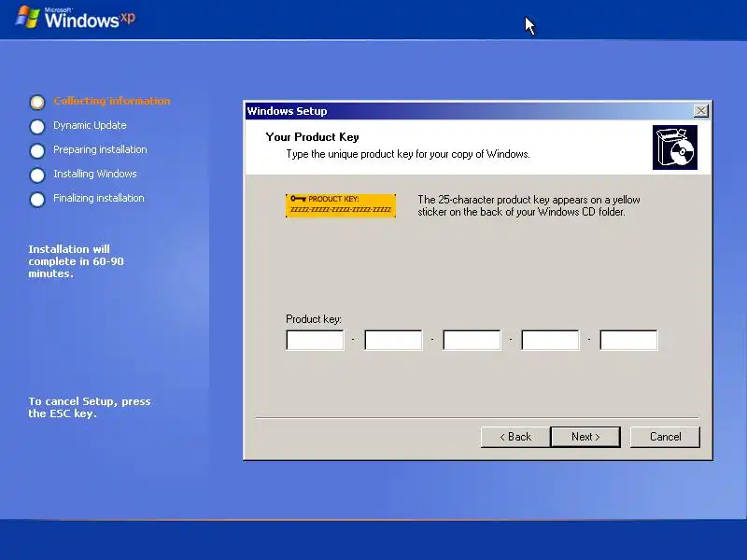Screen dimensions: 747x560
Task: Click the yellow product key sticker image
Action: pos(341,205)
